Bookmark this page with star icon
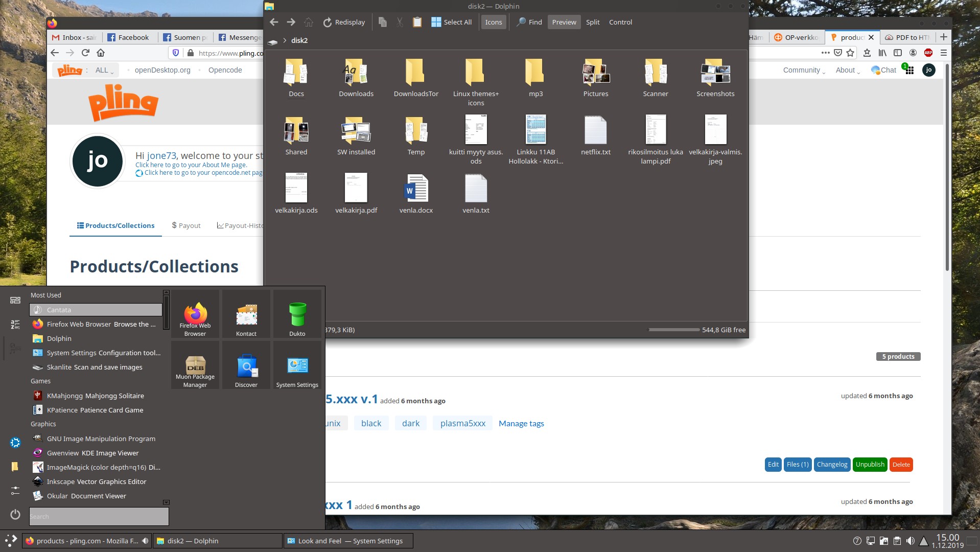Screen dimensions: 980x552 pyautogui.click(x=850, y=53)
